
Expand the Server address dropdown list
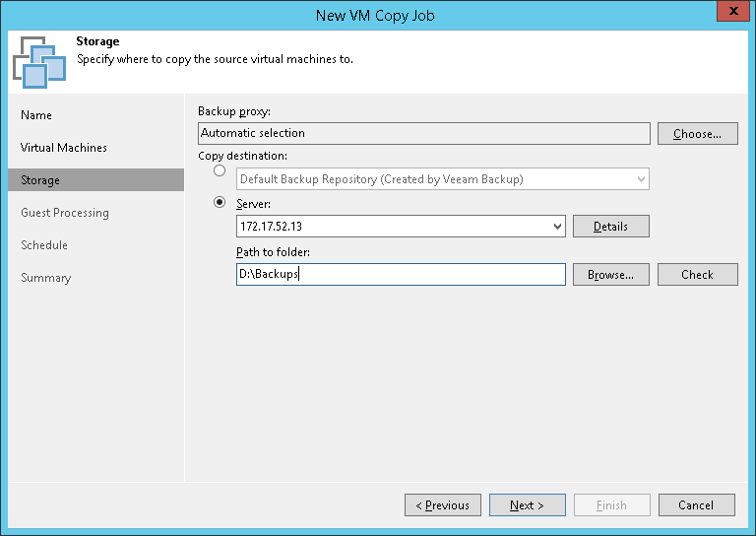point(557,227)
